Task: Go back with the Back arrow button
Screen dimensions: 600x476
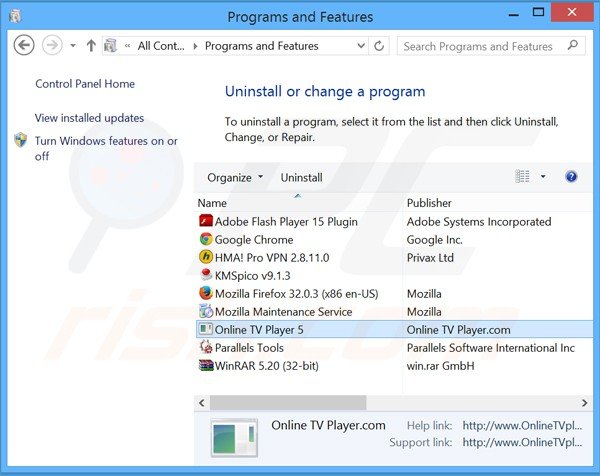Action: (x=24, y=45)
